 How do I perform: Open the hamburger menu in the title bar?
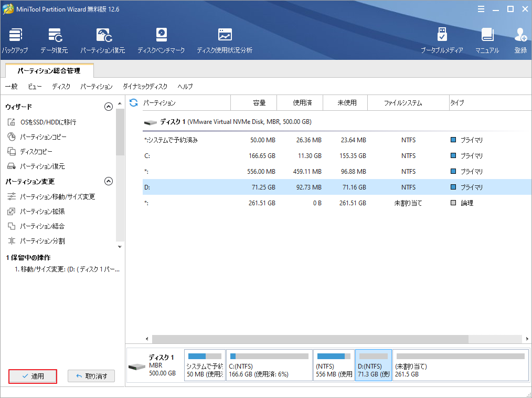(481, 9)
